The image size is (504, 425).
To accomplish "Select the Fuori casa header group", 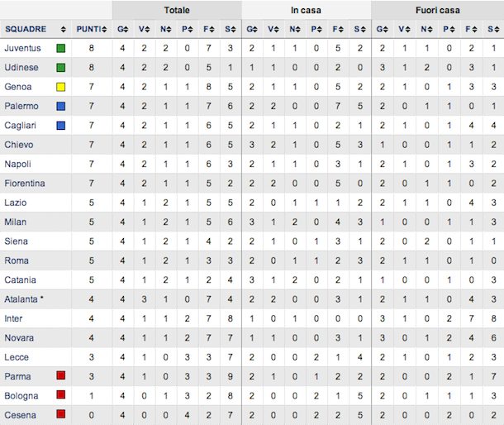I will [x=438, y=11].
